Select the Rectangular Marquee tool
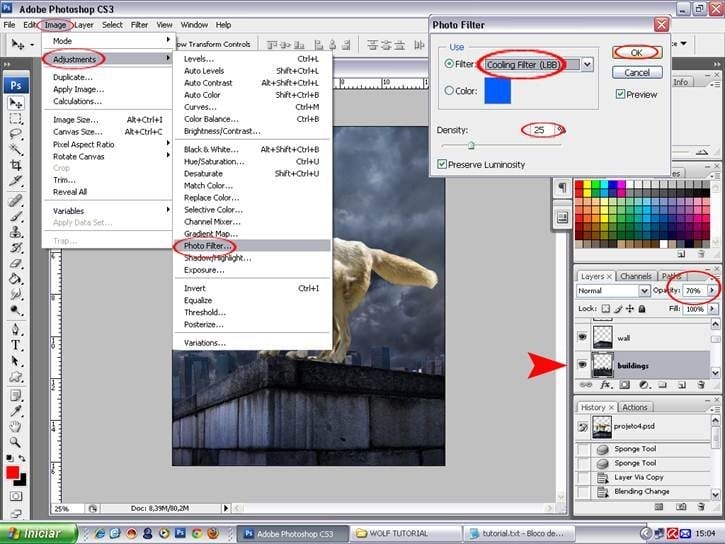This screenshot has width=725, height=544. click(x=16, y=119)
